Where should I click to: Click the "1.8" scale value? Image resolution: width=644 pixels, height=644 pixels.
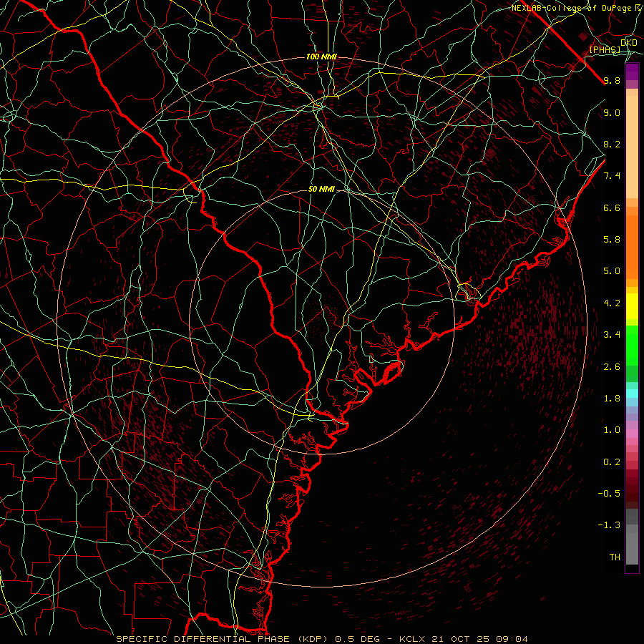coord(612,399)
